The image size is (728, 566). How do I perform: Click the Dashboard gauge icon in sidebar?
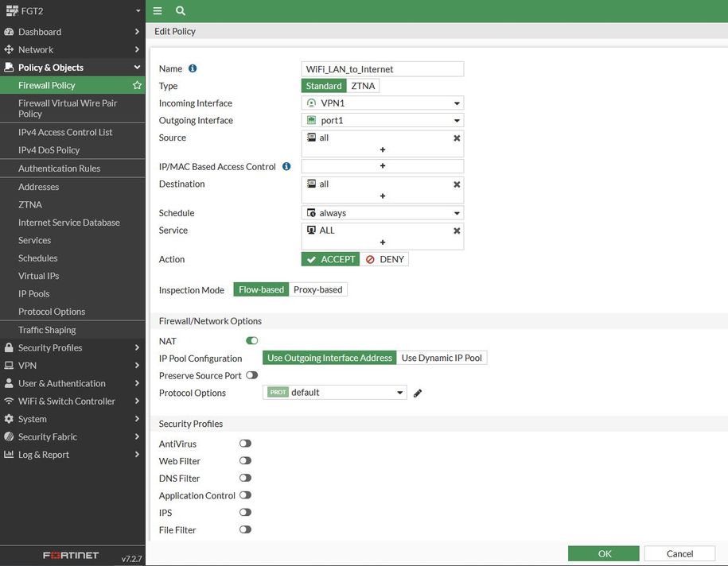pos(9,32)
